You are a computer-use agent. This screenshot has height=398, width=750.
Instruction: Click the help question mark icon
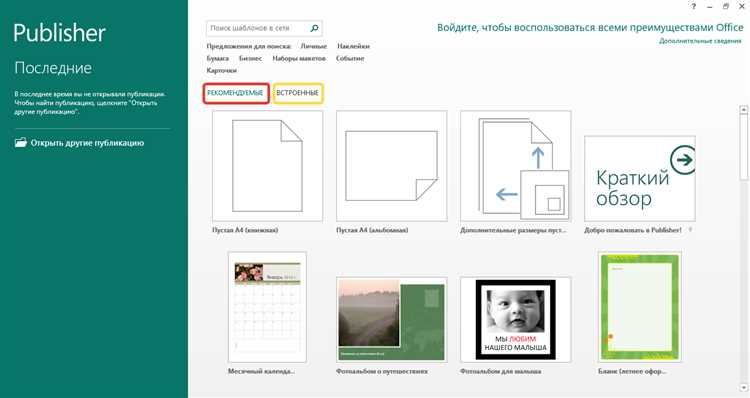pos(694,6)
